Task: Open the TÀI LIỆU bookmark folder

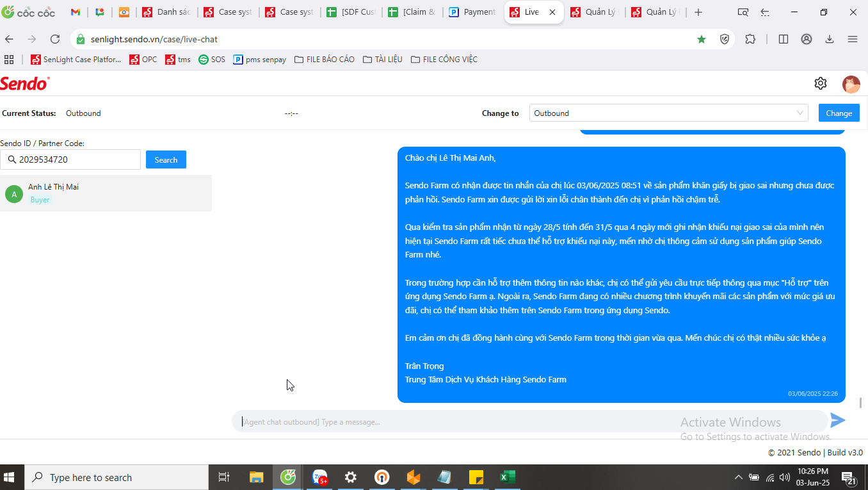Action: click(x=382, y=60)
